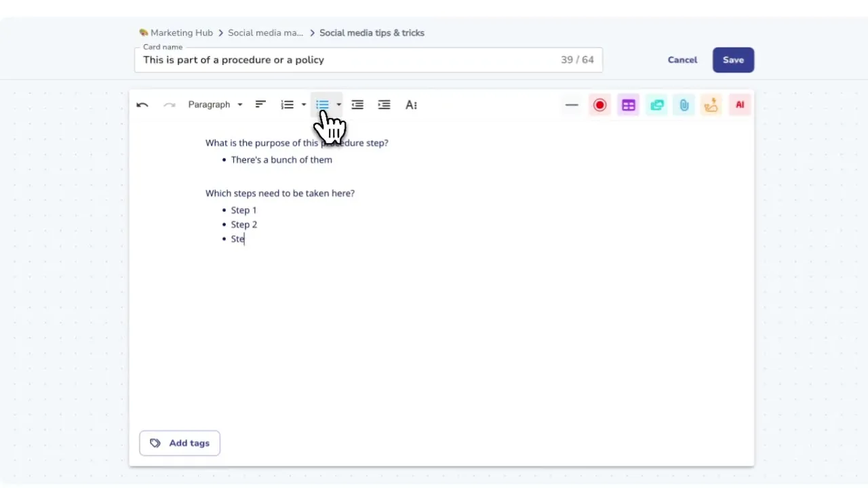The image size is (868, 488).
Task: Apply numbered list formatting
Action: click(287, 105)
